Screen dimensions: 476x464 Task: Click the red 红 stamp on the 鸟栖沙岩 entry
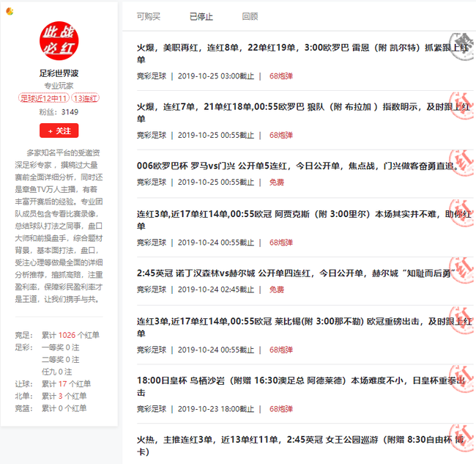pos(462,379)
